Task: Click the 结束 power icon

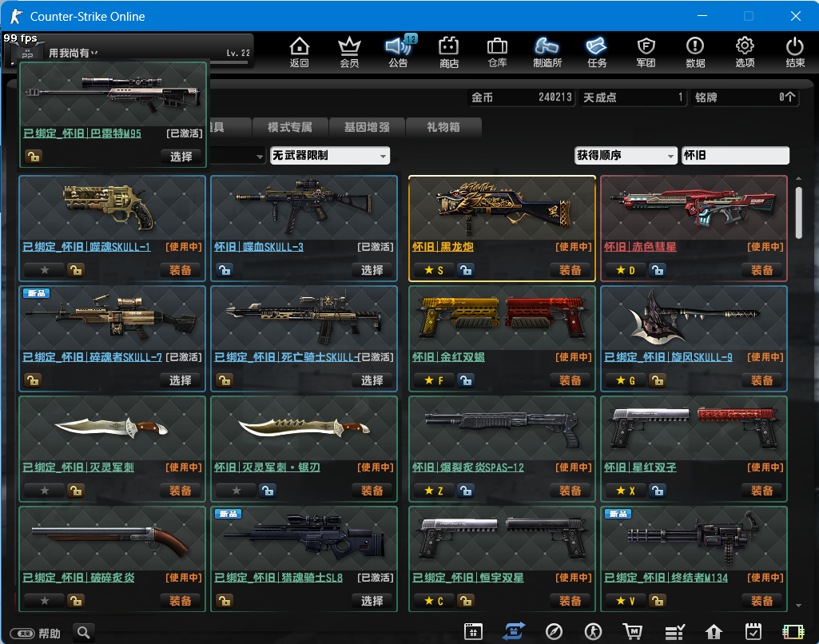Action: click(x=794, y=52)
